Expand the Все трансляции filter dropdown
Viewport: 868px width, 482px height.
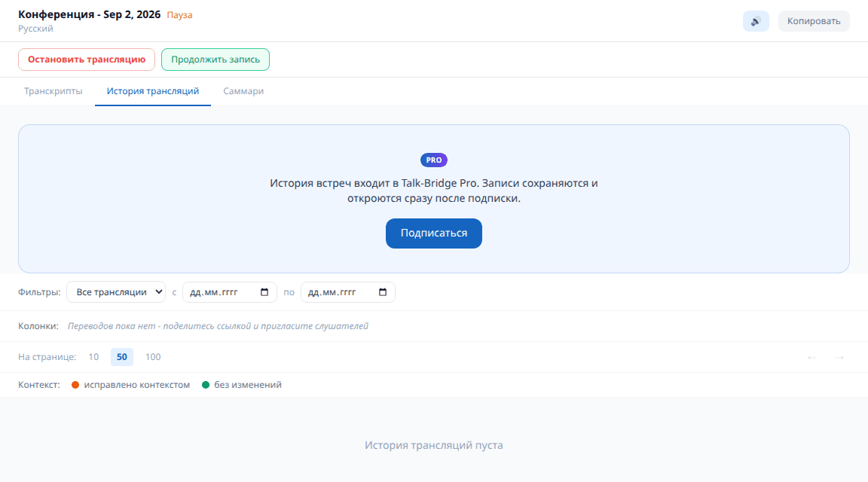pyautogui.click(x=116, y=292)
